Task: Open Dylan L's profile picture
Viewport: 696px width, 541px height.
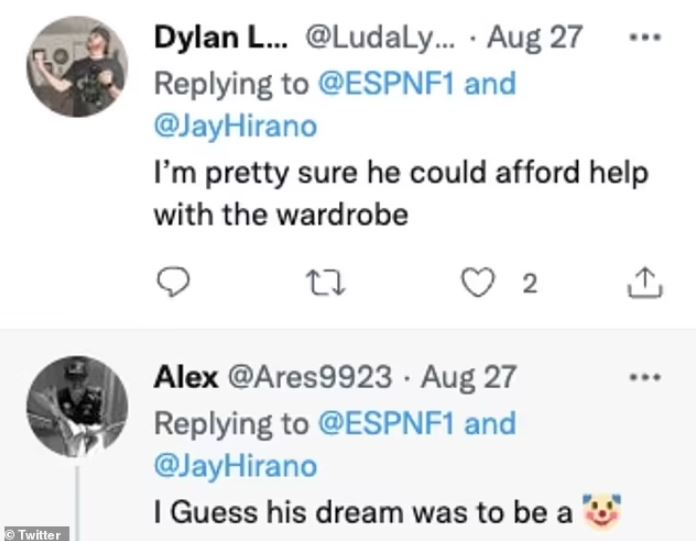Action: pos(76,65)
